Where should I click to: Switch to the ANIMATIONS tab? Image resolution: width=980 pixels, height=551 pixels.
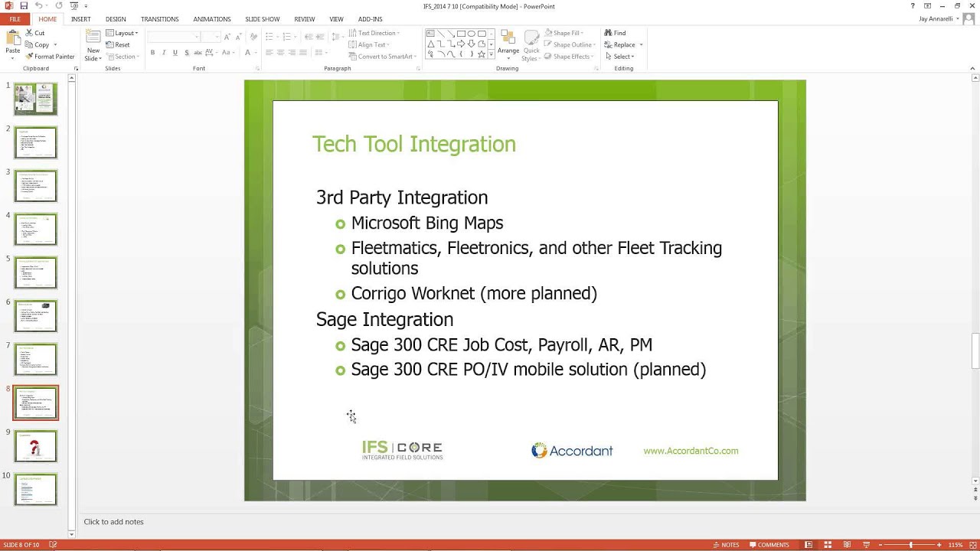(212, 19)
